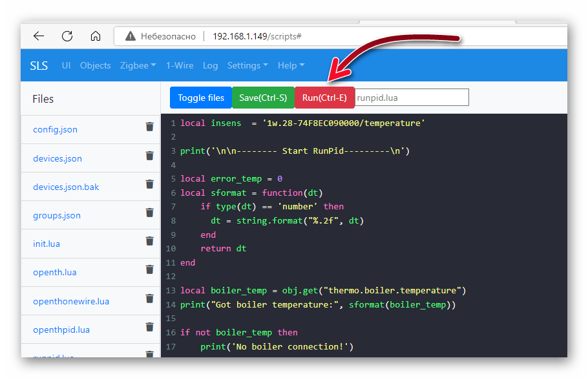This screenshot has width=588, height=378.
Task: Remove init.lua via its trash icon
Action: (149, 241)
